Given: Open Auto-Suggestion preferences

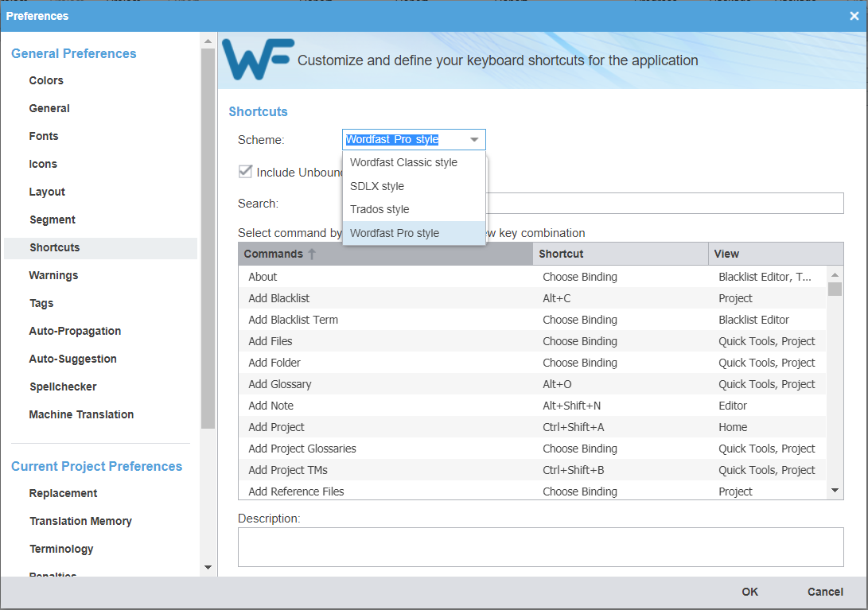Looking at the screenshot, I should (x=72, y=359).
